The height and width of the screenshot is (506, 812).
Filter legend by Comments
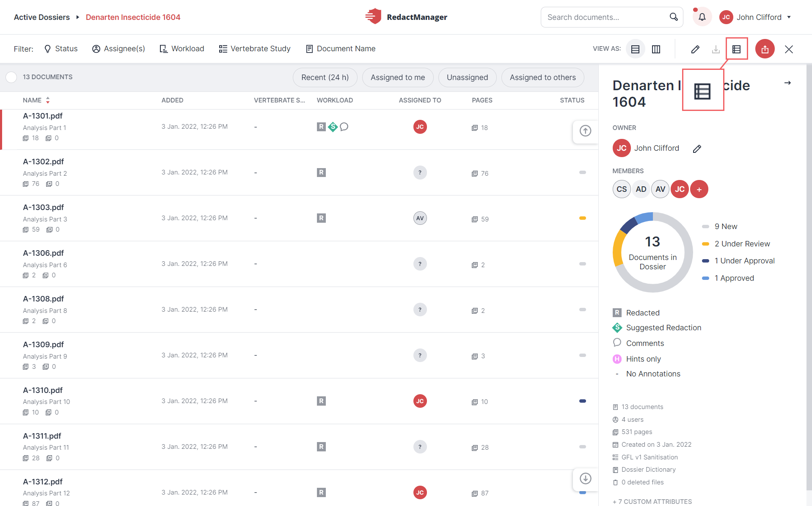coord(638,343)
